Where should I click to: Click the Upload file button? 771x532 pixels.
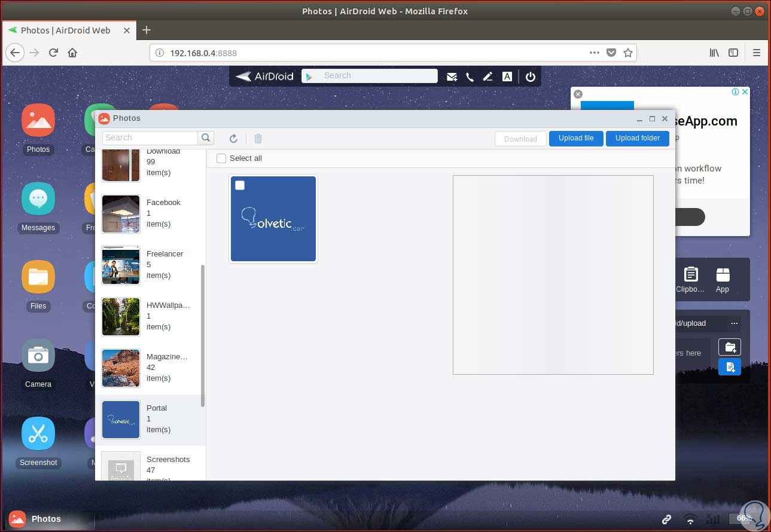click(576, 138)
